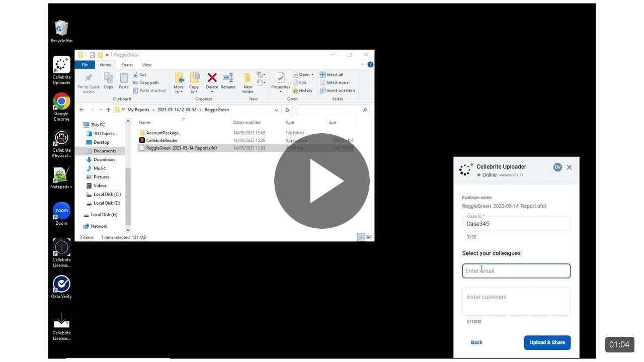Collapse the Explorer ribbon with the chevron
The height and width of the screenshot is (362, 644).
(x=362, y=65)
